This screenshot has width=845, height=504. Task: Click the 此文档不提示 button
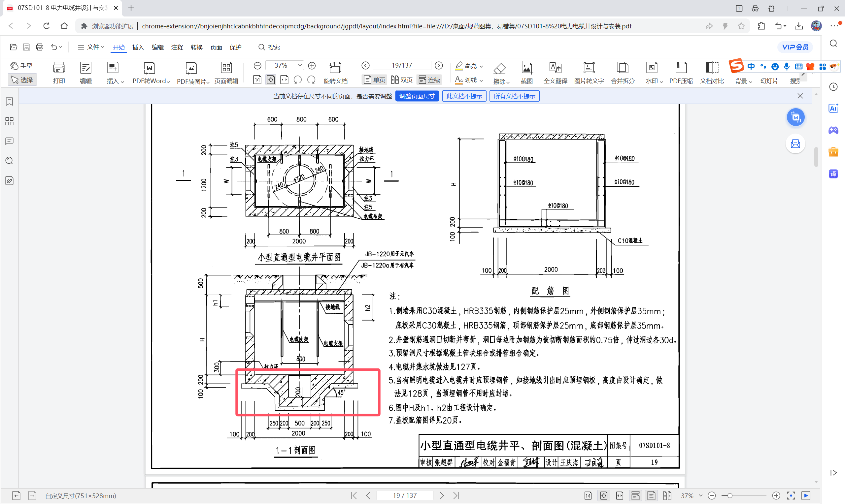point(464,96)
